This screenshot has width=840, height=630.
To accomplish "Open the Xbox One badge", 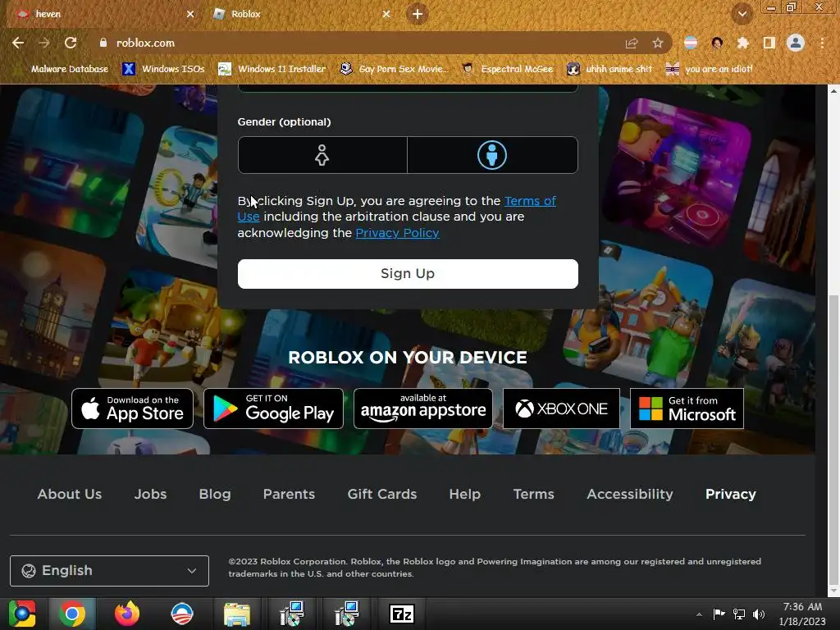I will [561, 409].
